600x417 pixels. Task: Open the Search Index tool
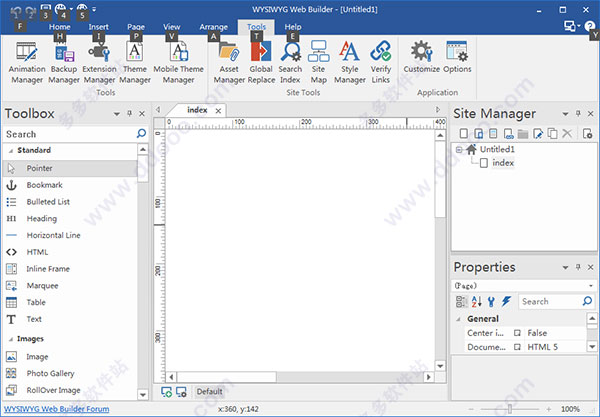click(x=290, y=63)
